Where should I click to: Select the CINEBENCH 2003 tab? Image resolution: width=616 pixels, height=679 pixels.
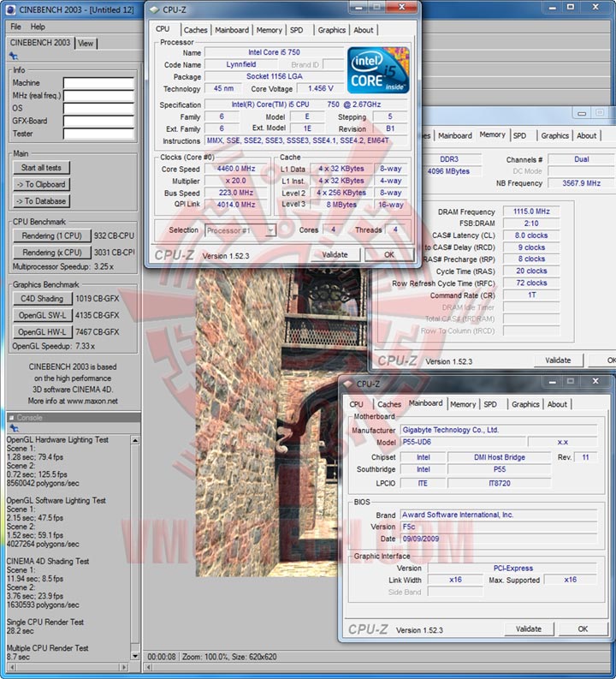40,43
